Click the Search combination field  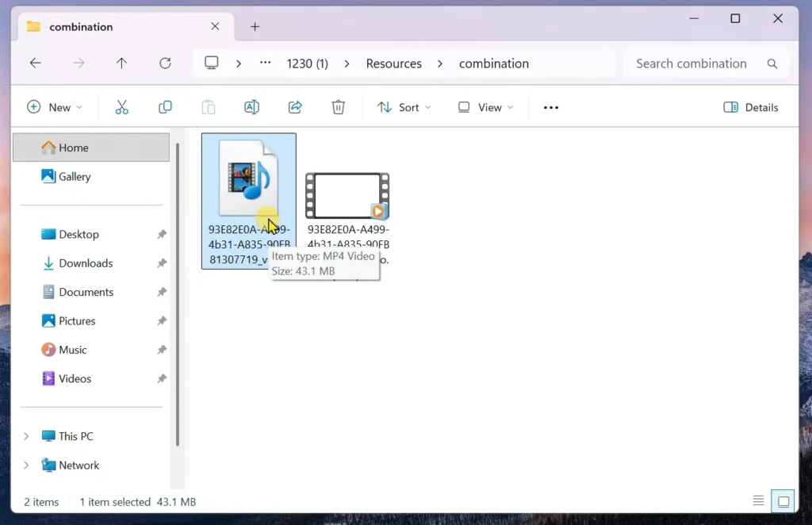[698, 63]
